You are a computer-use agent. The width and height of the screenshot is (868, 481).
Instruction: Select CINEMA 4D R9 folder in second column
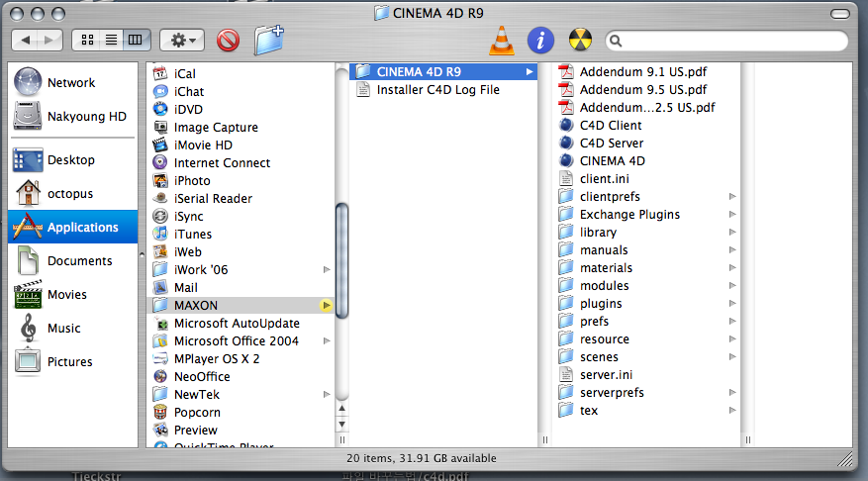443,72
